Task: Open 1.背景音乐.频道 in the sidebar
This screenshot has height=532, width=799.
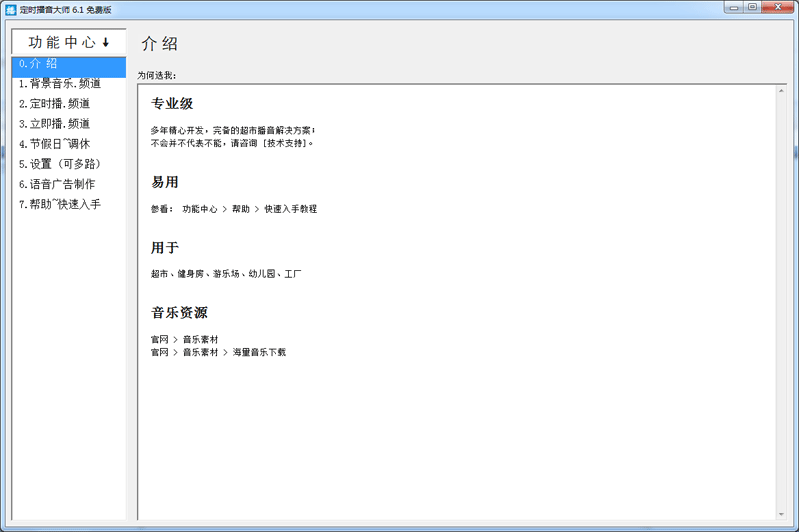Action: click(60, 84)
